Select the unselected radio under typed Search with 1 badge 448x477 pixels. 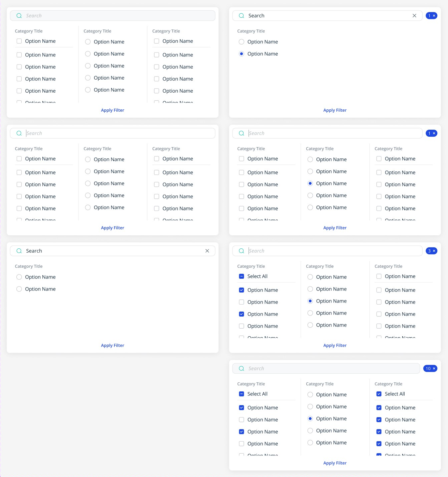point(242,42)
